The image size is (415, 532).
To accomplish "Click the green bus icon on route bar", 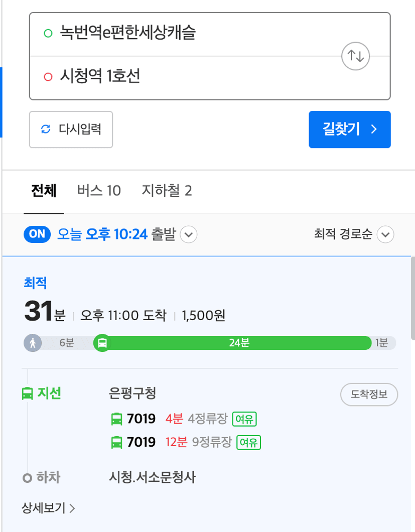I will tap(102, 343).
